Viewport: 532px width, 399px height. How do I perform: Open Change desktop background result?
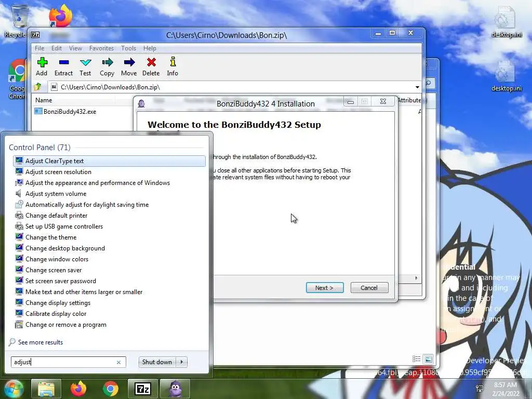[109, 248]
